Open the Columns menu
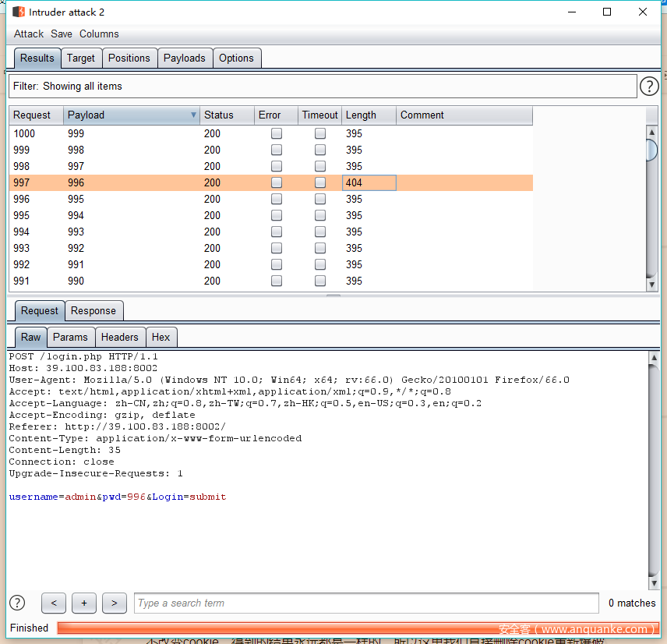The image size is (667, 644). click(x=99, y=34)
